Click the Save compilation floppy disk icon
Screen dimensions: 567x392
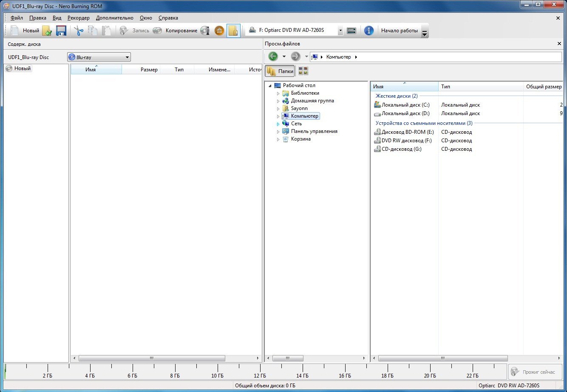tap(61, 31)
